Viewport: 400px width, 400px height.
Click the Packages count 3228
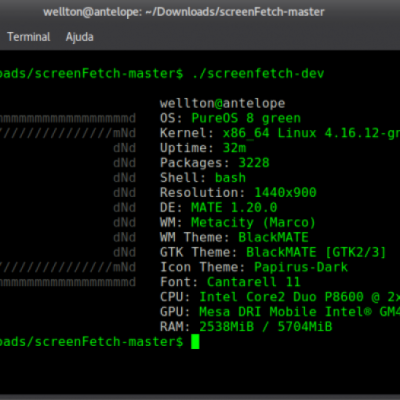(254, 163)
